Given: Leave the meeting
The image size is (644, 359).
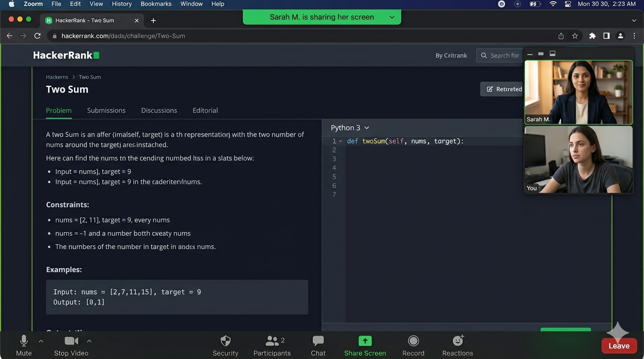Looking at the screenshot, I should [619, 346].
